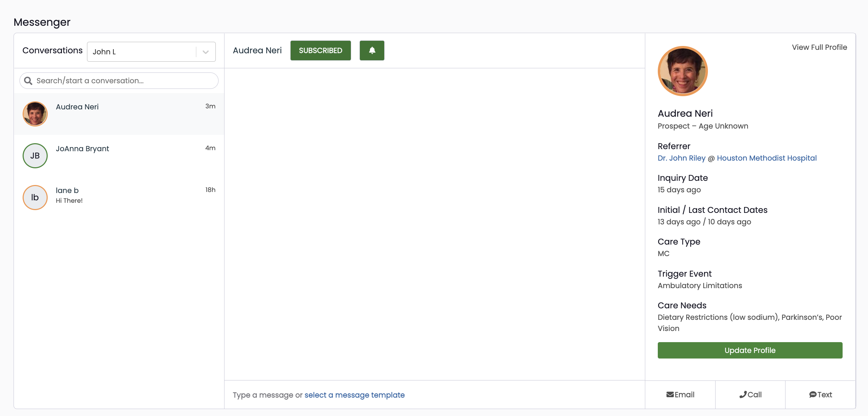Select the lane b conversation name
This screenshot has height=416, width=868.
coord(67,191)
